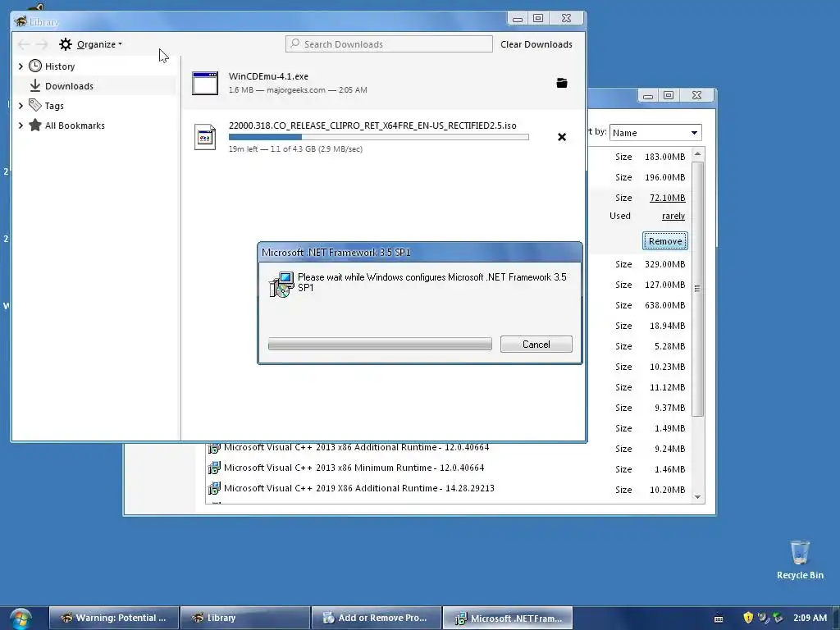Screen dimensions: 840x630
Task: Click the 2:09 AM system clock
Action: (x=810, y=618)
